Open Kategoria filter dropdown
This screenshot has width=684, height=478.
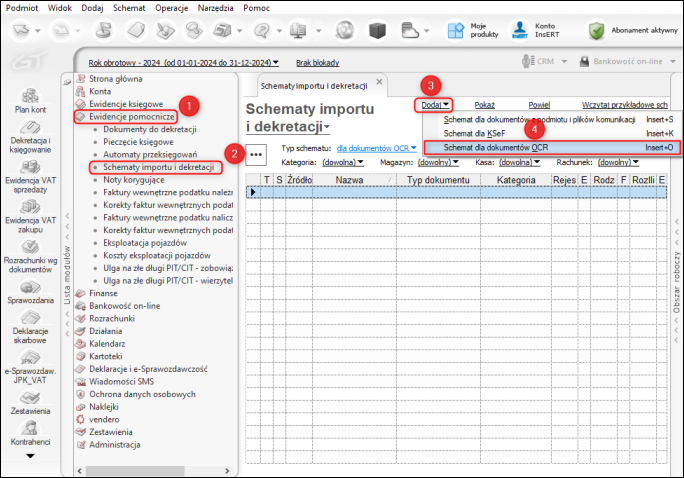pos(340,161)
